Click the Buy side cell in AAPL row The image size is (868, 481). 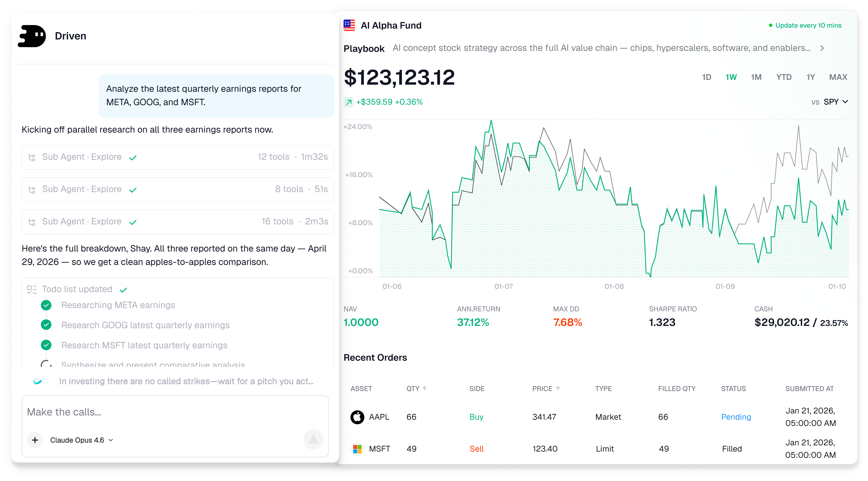click(477, 417)
